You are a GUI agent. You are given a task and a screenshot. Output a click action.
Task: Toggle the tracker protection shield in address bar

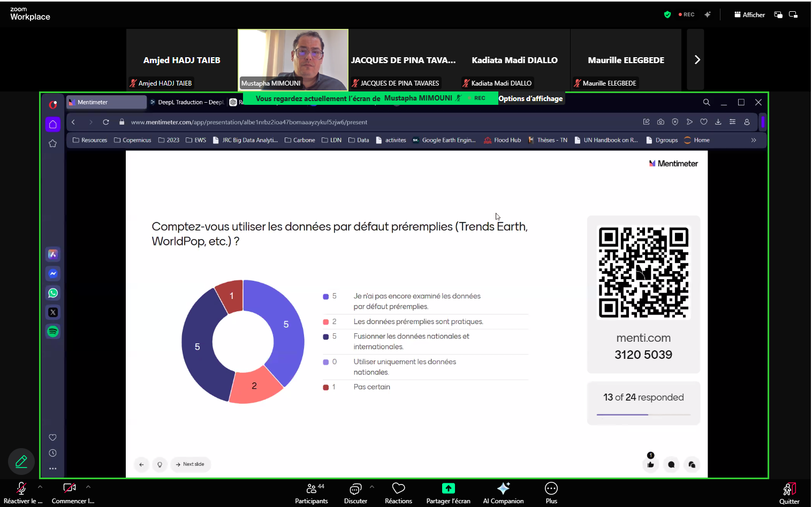pyautogui.click(x=675, y=122)
